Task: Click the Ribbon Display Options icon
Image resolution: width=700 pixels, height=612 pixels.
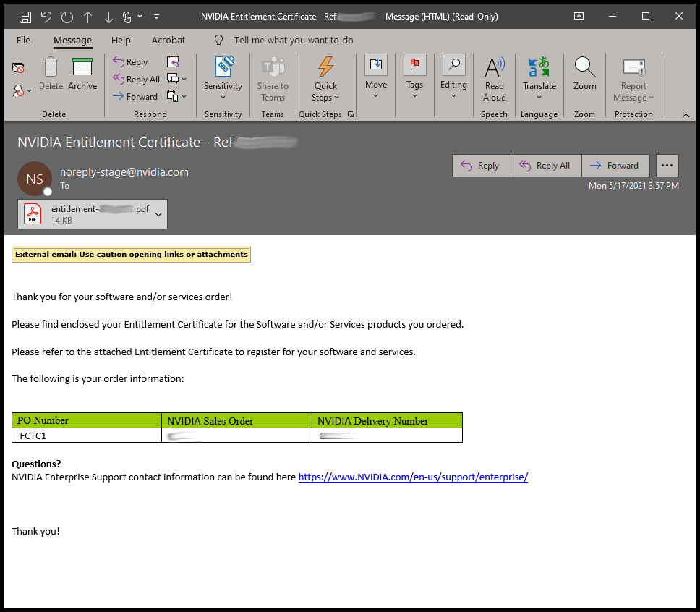Action: (x=579, y=16)
